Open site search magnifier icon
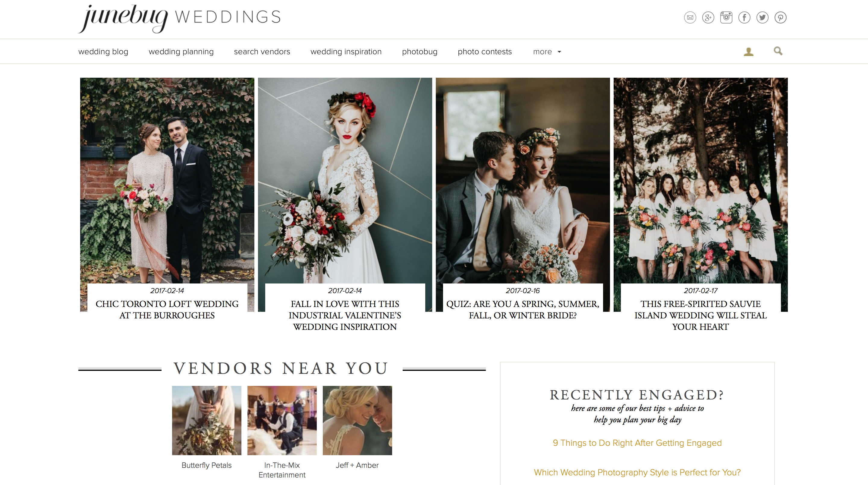Screen dimensions: 868x485 (778, 51)
